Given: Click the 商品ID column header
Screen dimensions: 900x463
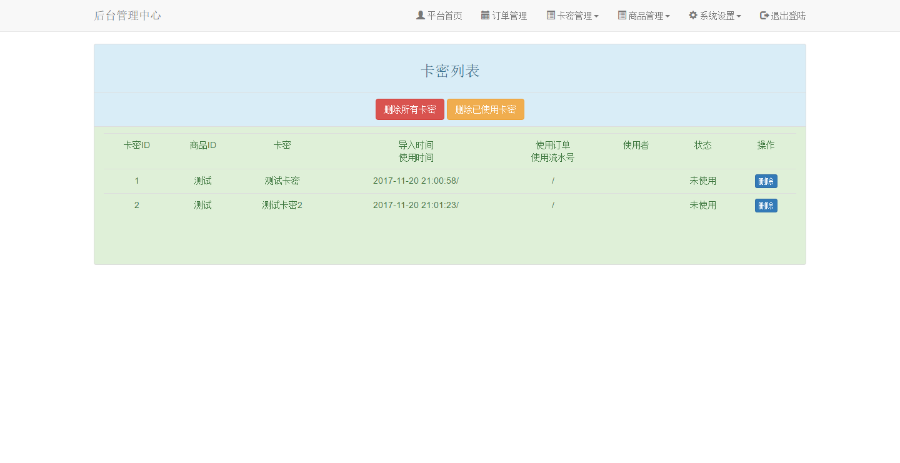Looking at the screenshot, I should coord(203,145).
